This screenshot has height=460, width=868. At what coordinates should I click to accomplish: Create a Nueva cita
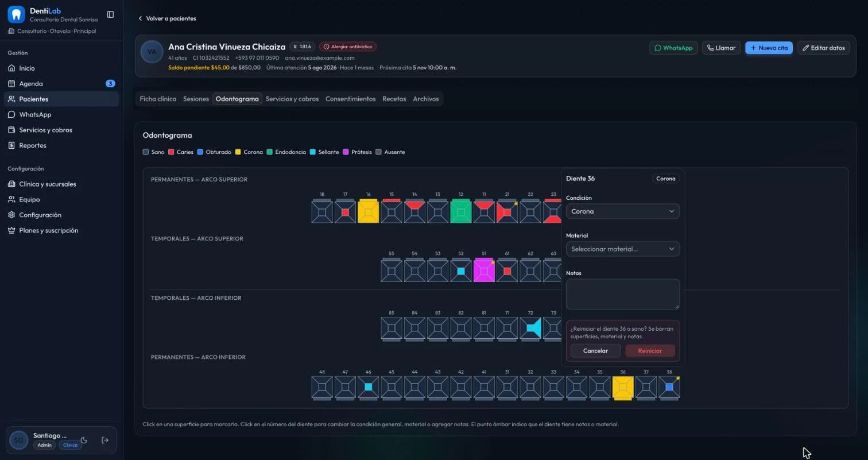coord(769,48)
